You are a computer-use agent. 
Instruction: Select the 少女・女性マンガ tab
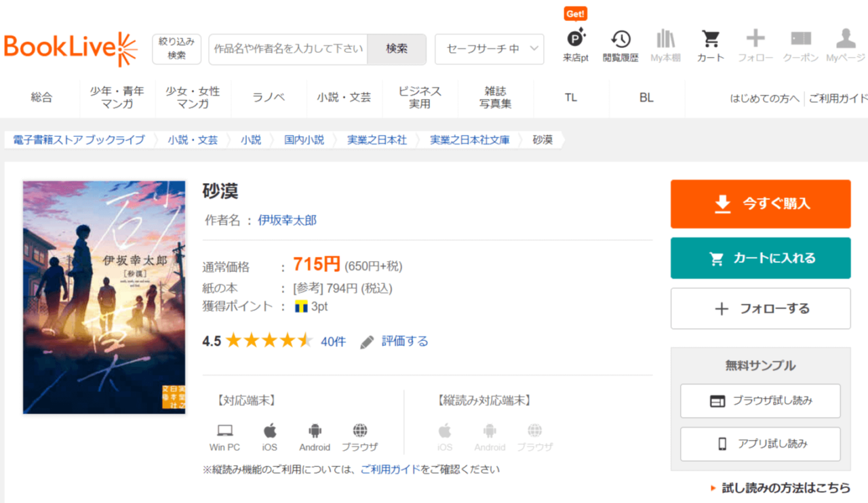(x=193, y=98)
